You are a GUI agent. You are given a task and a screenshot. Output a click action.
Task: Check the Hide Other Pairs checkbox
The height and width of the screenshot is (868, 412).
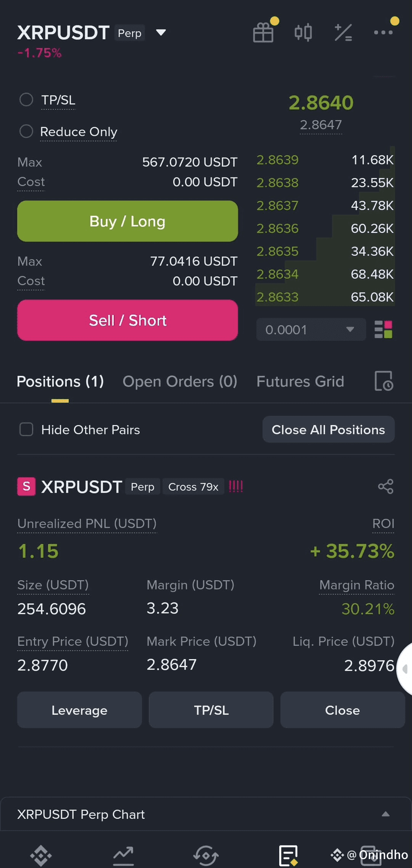(26, 430)
